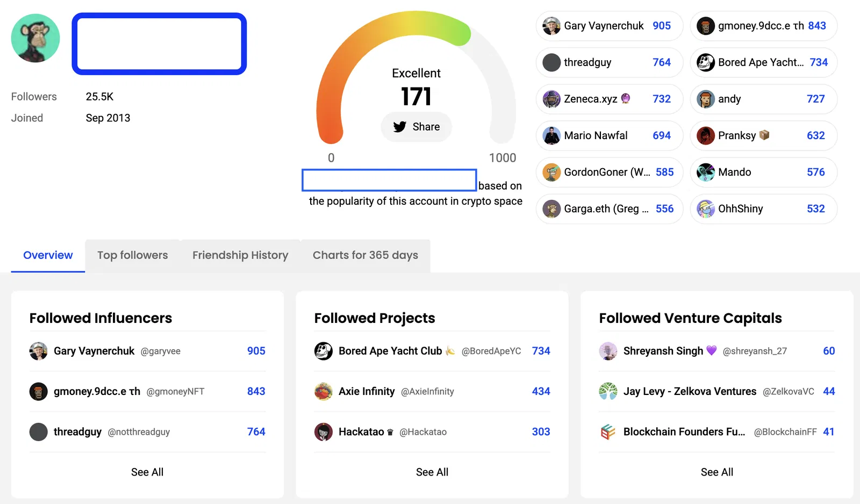
Task: Open the @garyvee handle link
Action: point(161,351)
